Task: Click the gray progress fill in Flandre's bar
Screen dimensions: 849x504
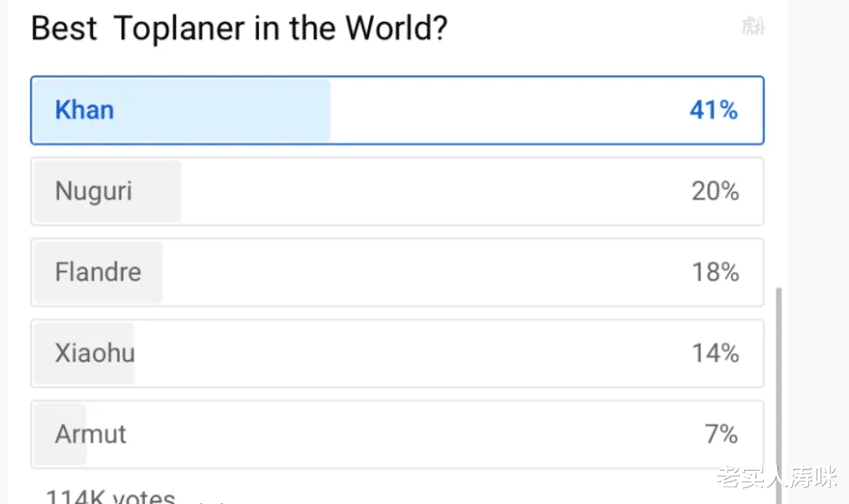Action: [x=98, y=272]
